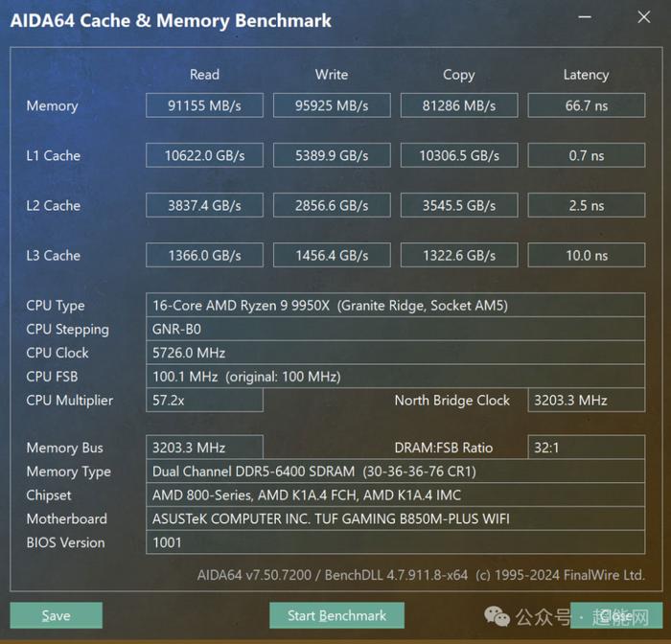Click the BIOS Version field 1001

coord(395,542)
